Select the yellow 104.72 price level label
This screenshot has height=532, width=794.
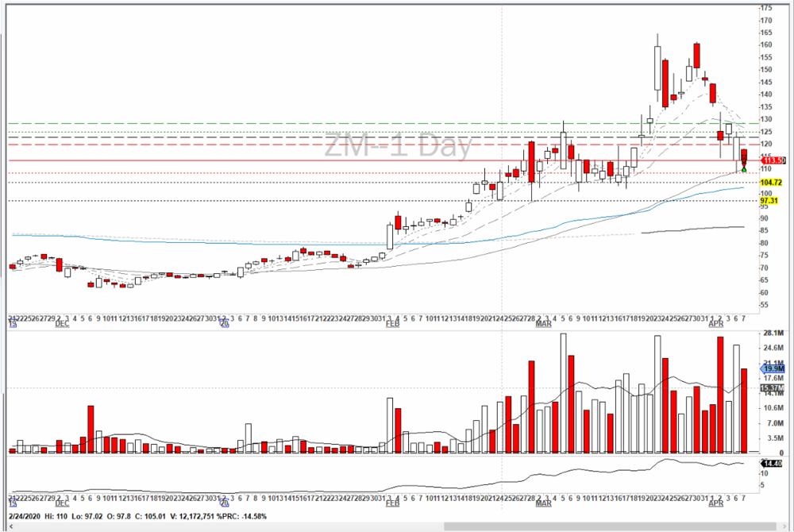click(x=771, y=182)
